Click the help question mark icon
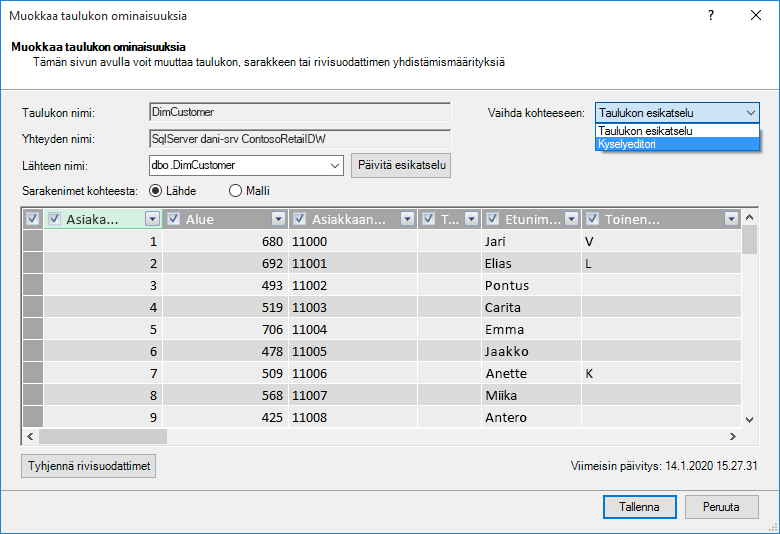 711,15
